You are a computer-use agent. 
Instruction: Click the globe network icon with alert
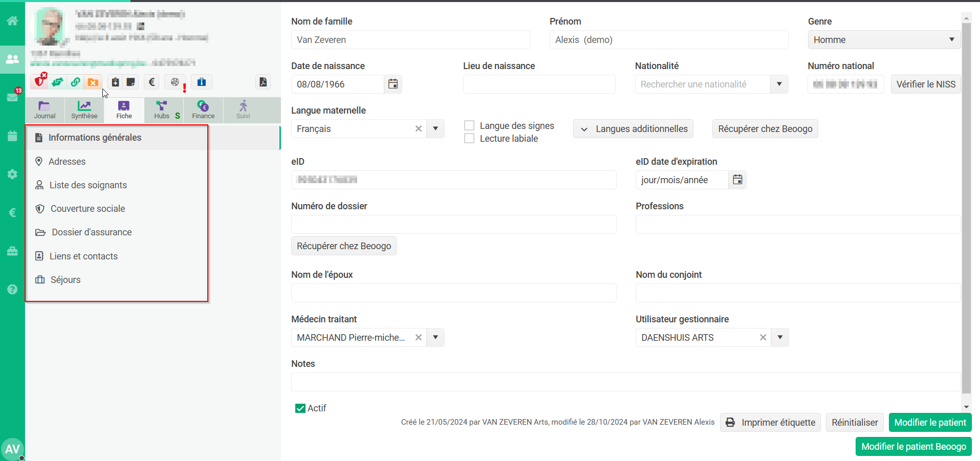(x=176, y=82)
